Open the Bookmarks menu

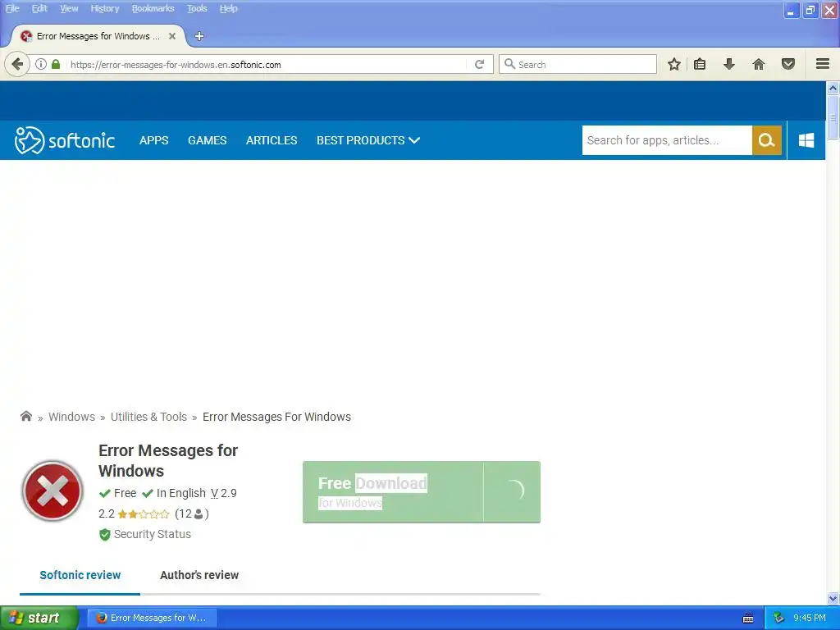point(153,8)
